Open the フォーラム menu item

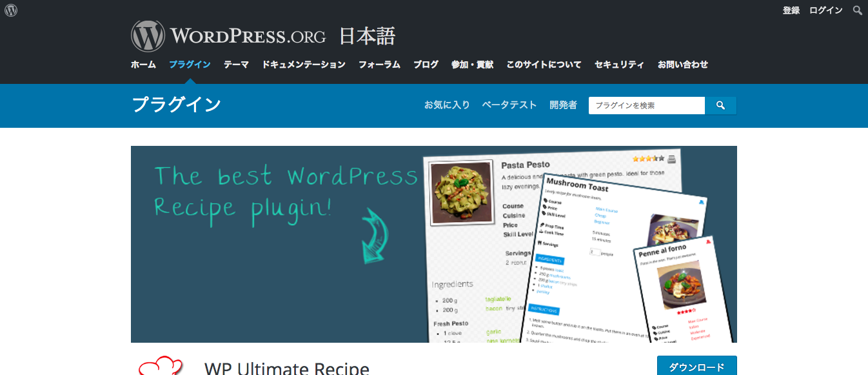(x=379, y=65)
